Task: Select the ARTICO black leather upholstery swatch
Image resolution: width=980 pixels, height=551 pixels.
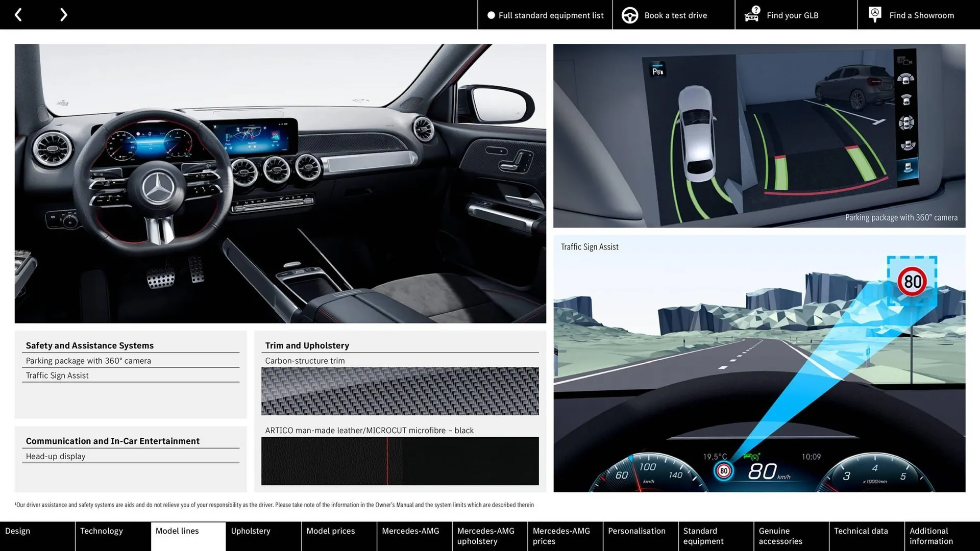Action: (400, 461)
